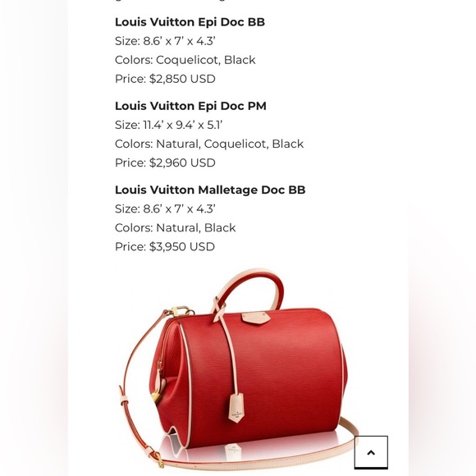Image resolution: width=476 pixels, height=476 pixels.
Task: Click the leather LV patch on bag
Action: click(255, 318)
